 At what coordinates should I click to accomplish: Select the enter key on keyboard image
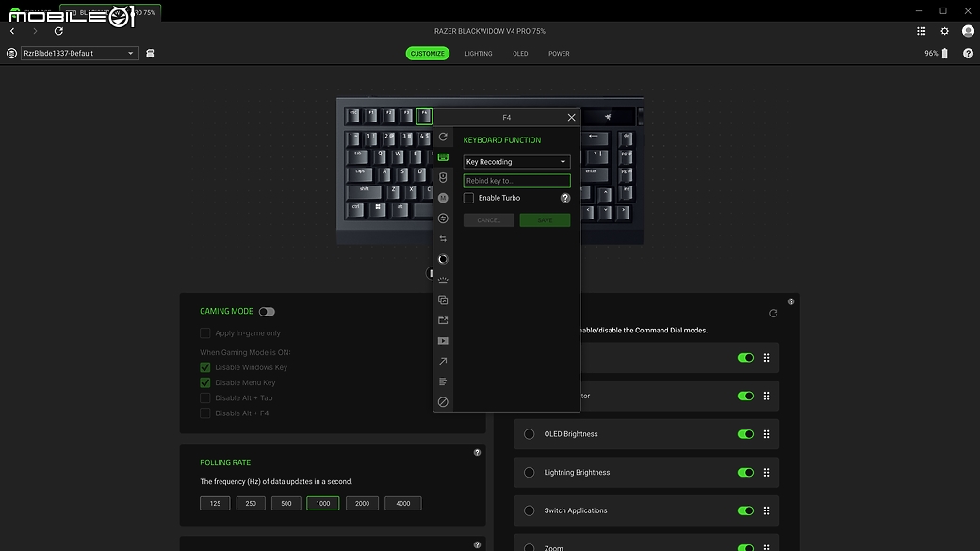[592, 173]
